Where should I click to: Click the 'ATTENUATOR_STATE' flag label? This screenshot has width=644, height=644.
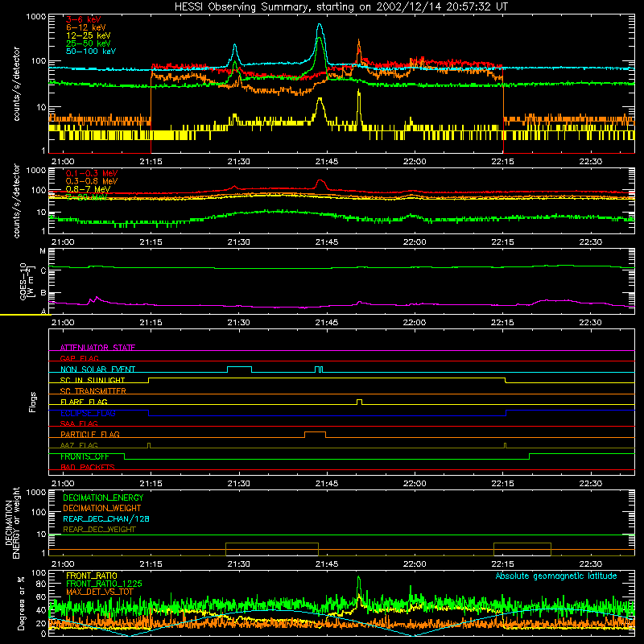(x=97, y=348)
